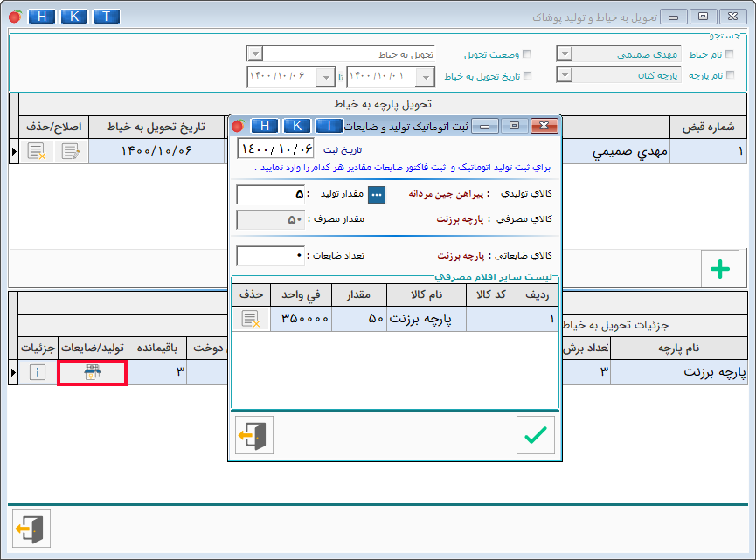Screen dimensions: 756x560
Task: Maximize the ثبت اتوماتیک dialog
Action: [x=515, y=126]
